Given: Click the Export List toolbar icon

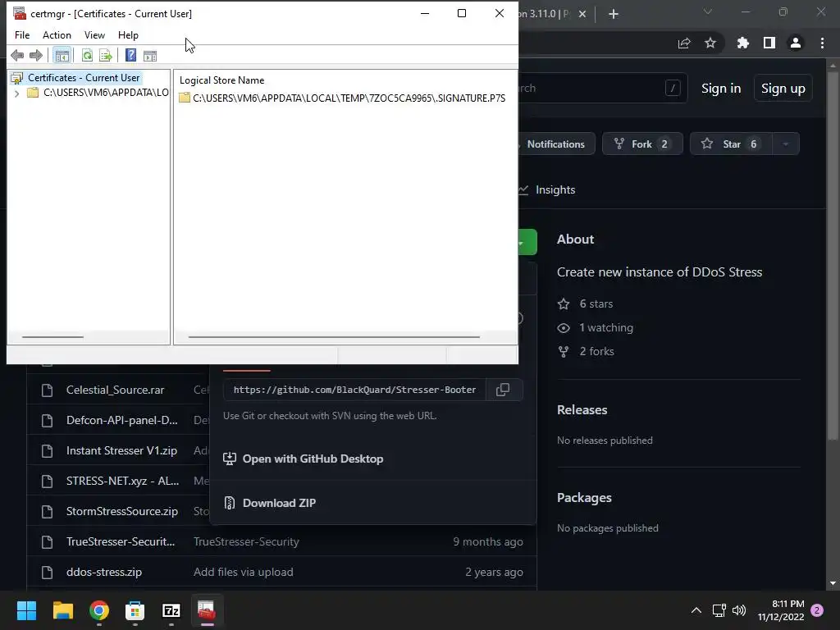Looking at the screenshot, I should click(106, 55).
